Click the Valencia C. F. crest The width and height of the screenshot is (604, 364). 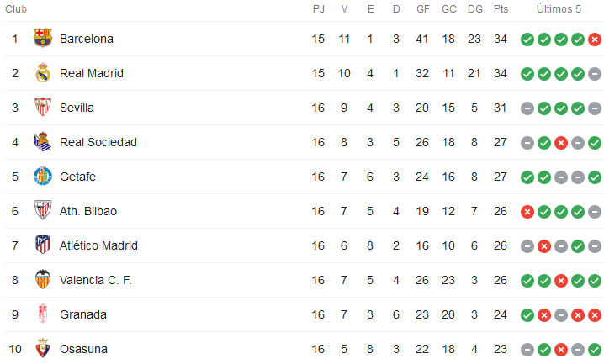(43, 279)
